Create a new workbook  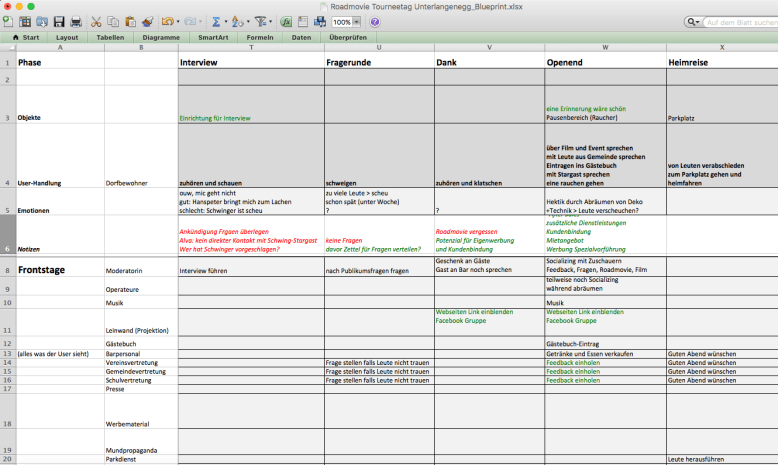(8, 21)
